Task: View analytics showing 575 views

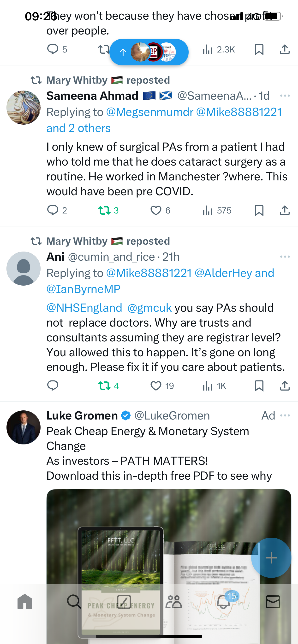Action: pos(217,210)
